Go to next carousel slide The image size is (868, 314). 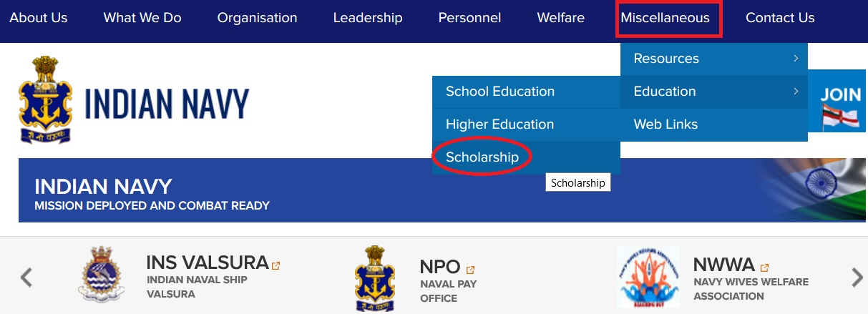857,277
